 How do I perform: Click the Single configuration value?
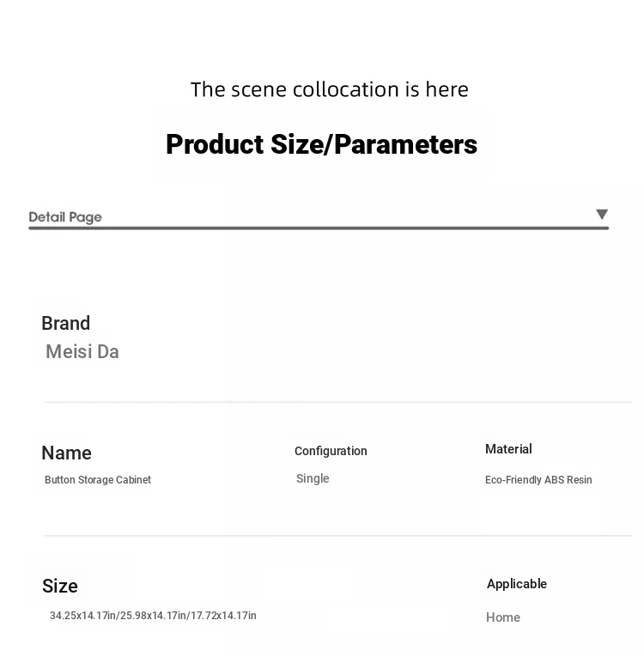[x=313, y=478]
